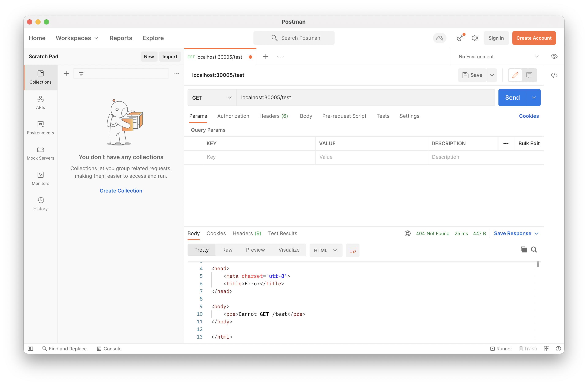The height and width of the screenshot is (385, 588).
Task: Click the Search Postman field
Action: tap(294, 38)
